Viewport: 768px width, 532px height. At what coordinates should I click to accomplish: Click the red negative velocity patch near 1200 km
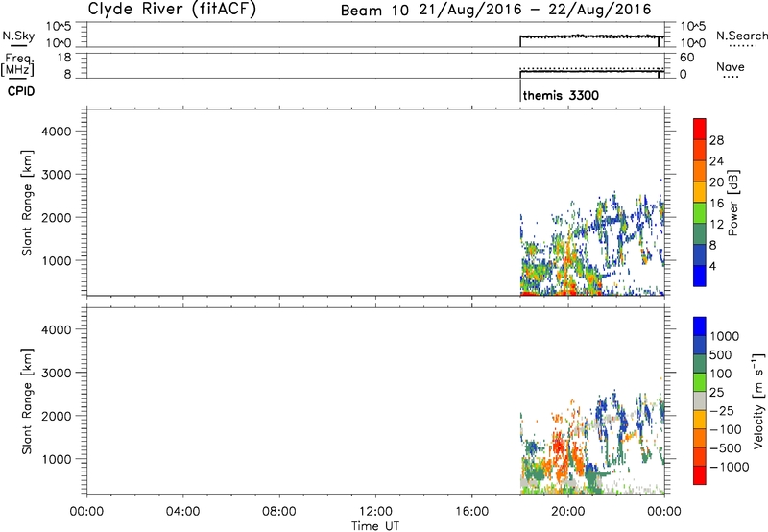[x=559, y=447]
